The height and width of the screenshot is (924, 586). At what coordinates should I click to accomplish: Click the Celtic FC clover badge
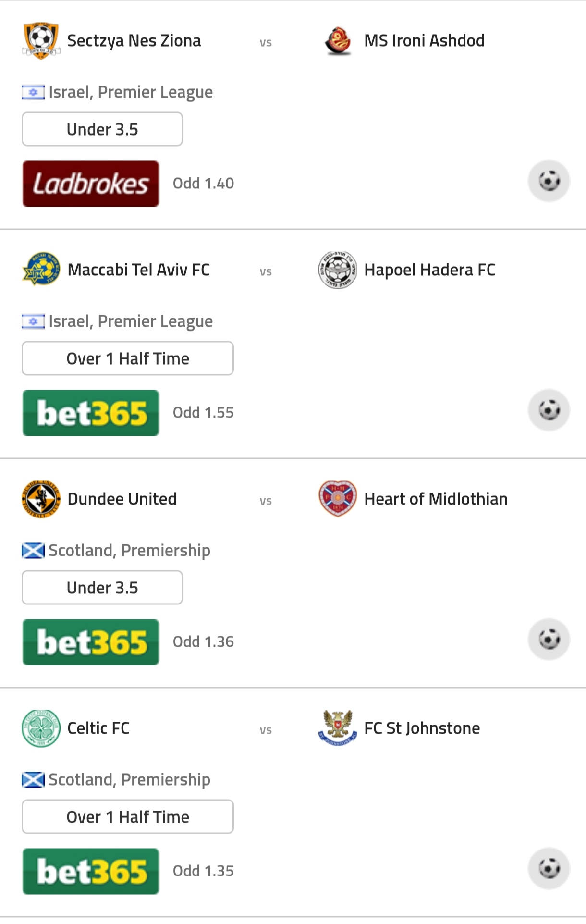pyautogui.click(x=41, y=728)
